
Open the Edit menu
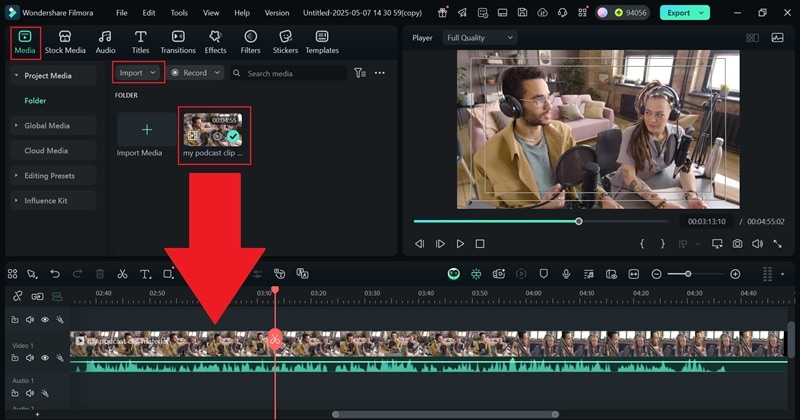(149, 13)
